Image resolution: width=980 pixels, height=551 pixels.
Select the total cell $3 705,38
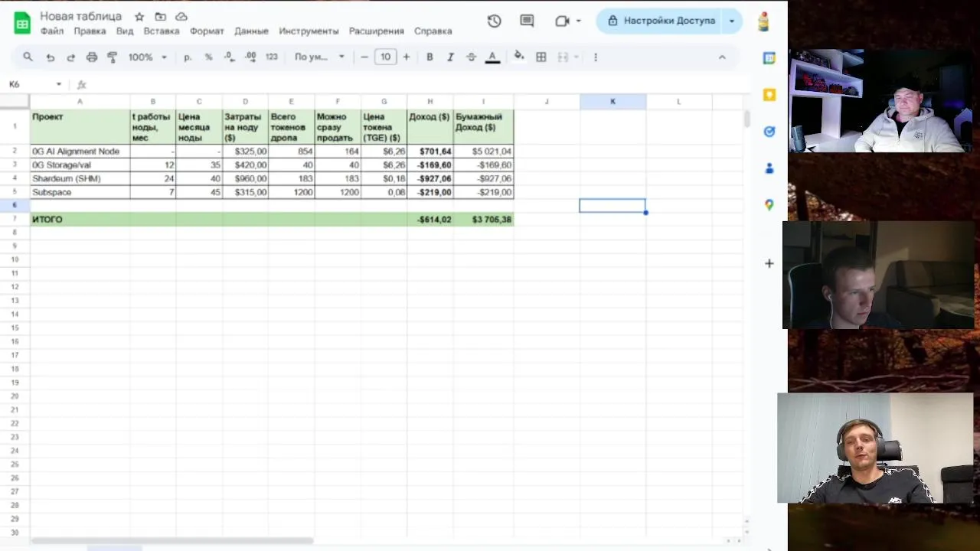point(483,220)
